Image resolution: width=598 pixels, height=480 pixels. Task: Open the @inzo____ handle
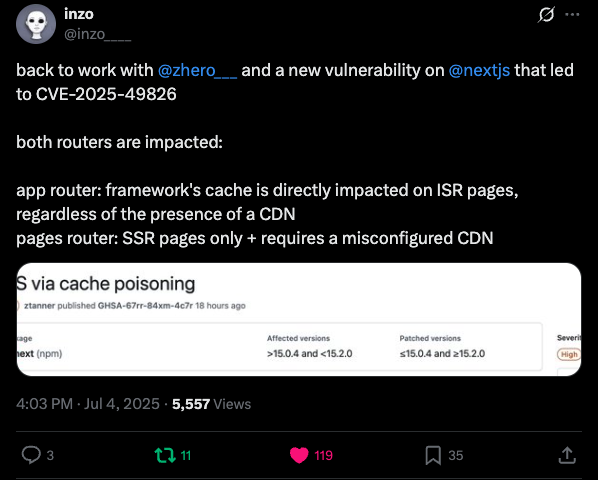(x=98, y=34)
